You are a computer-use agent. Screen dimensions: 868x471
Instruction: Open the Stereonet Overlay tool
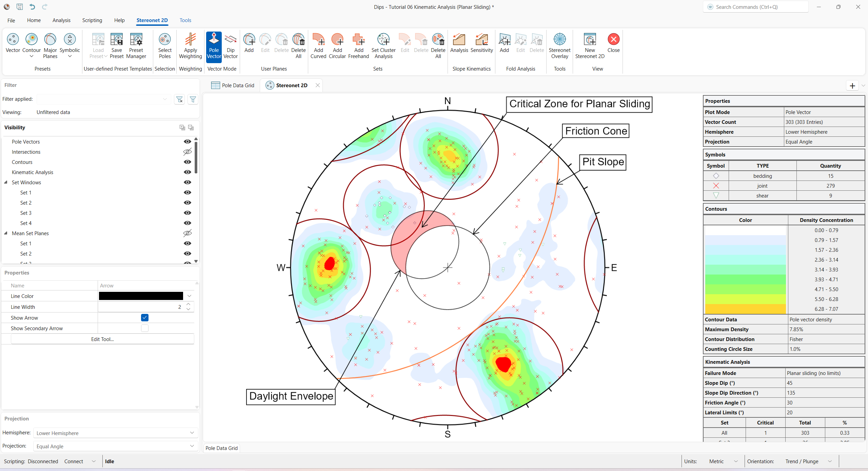tap(559, 46)
